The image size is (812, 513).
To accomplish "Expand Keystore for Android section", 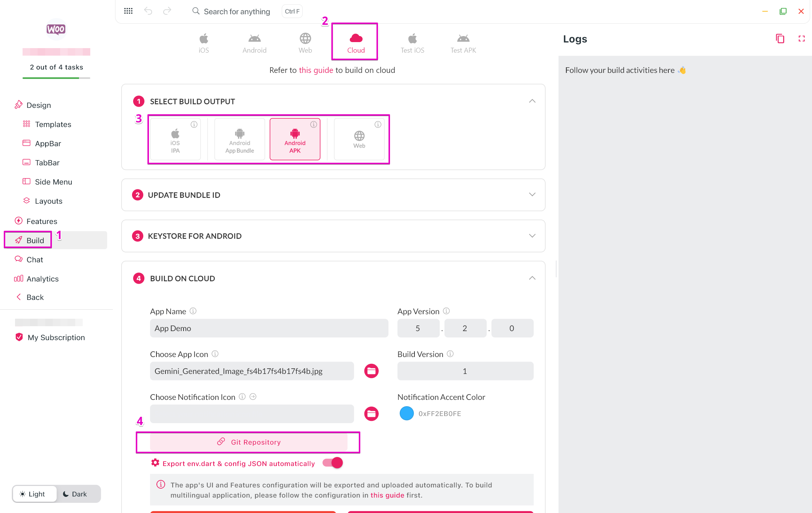I will tap(532, 236).
